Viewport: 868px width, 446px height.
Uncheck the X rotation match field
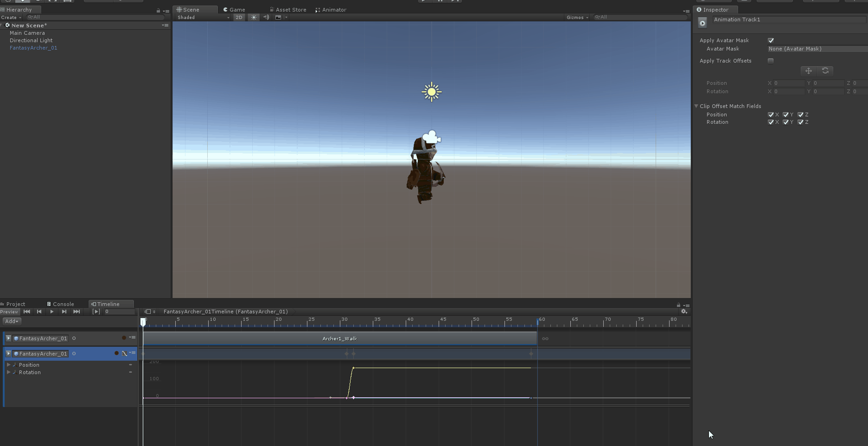[771, 122]
